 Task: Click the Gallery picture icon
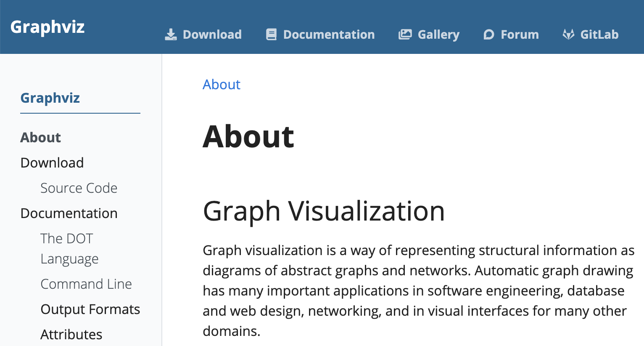405,34
